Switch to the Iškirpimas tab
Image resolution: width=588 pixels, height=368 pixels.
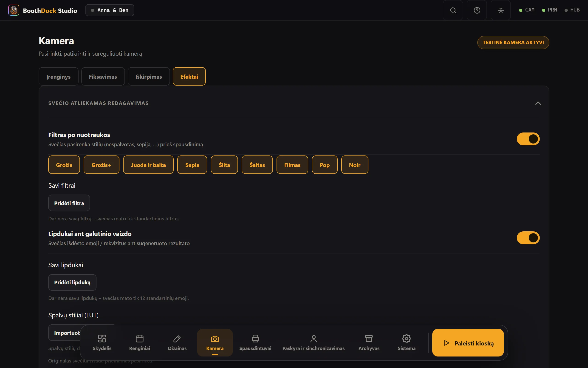pyautogui.click(x=149, y=76)
